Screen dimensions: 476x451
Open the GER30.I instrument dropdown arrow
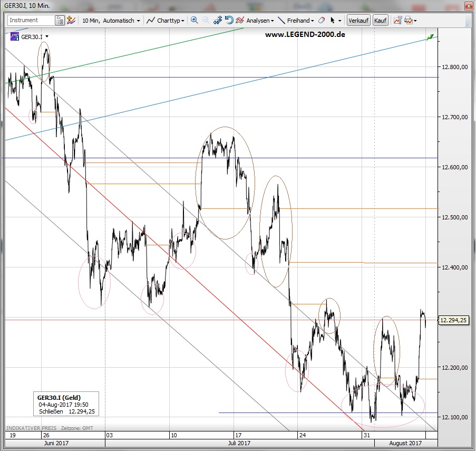[x=47, y=36]
